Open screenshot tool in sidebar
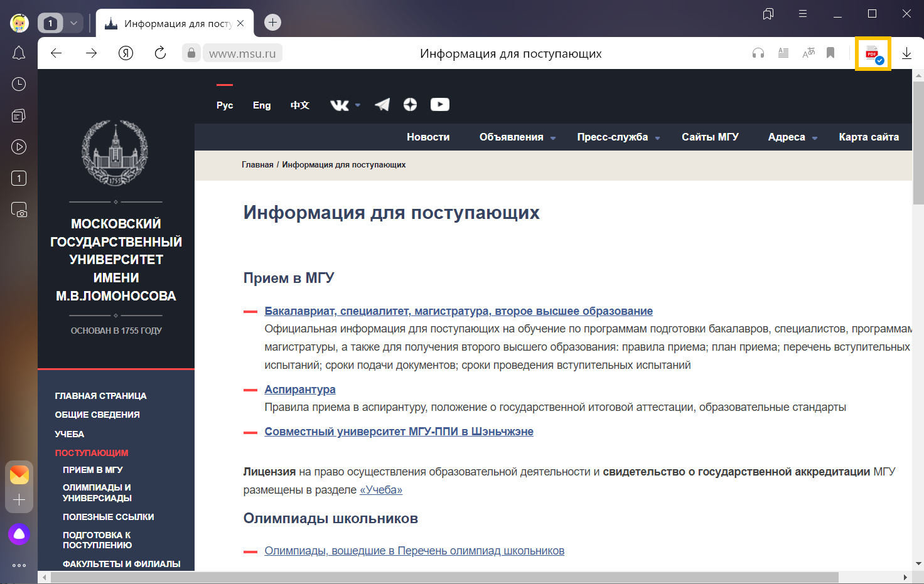 point(19,210)
